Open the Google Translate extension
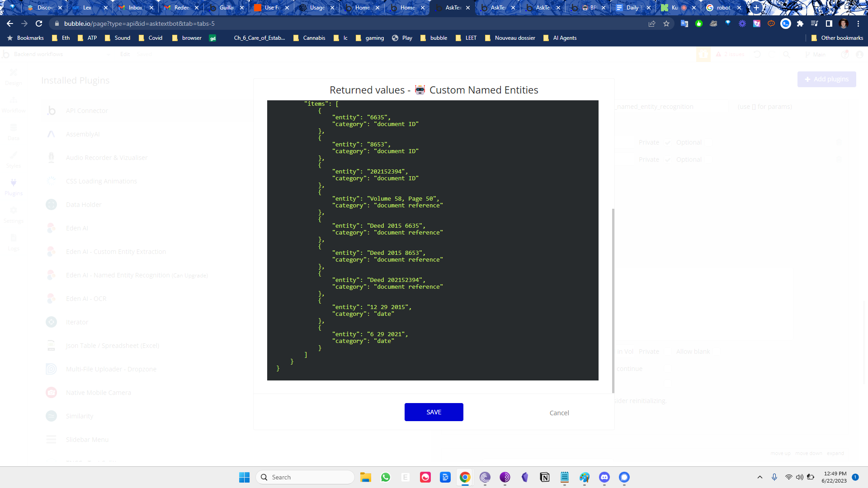 [x=684, y=23]
